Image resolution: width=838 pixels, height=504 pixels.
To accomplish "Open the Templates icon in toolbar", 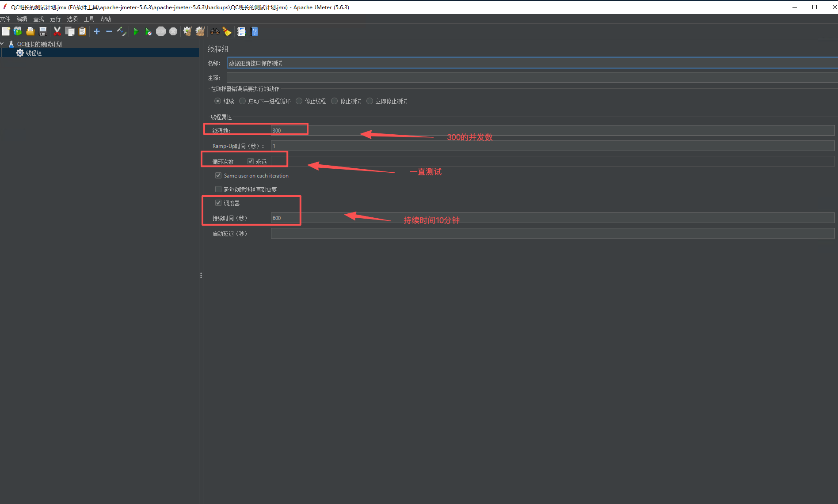I will (18, 31).
